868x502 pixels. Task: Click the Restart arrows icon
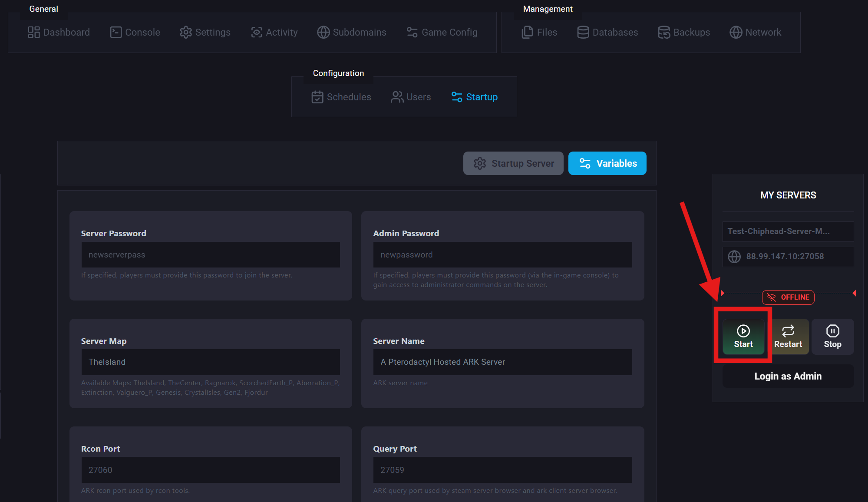(x=788, y=331)
